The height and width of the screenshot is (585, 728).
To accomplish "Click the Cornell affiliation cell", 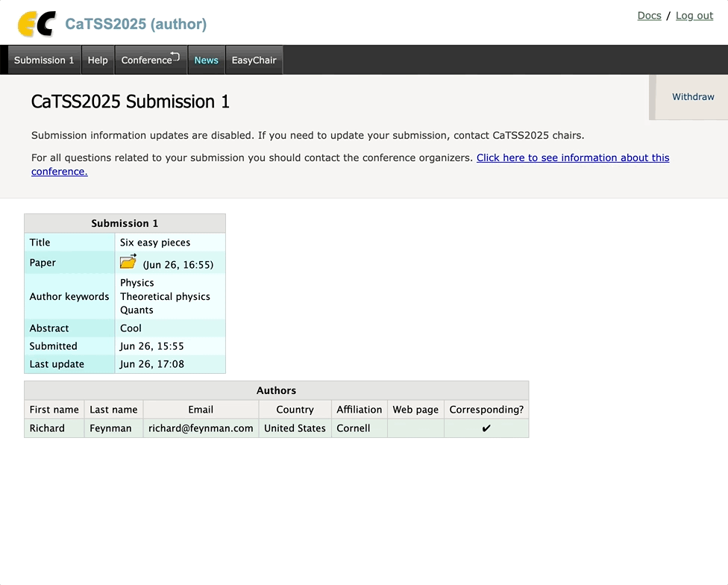I will pos(354,428).
